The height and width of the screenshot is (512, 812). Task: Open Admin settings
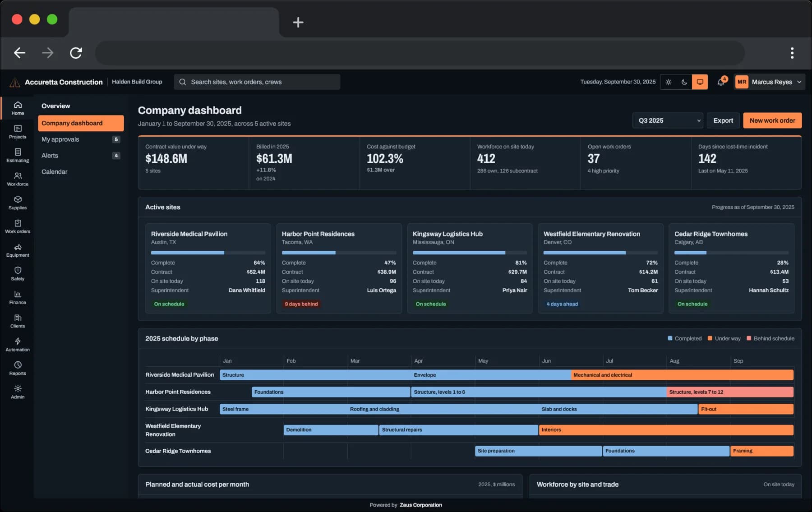18,392
